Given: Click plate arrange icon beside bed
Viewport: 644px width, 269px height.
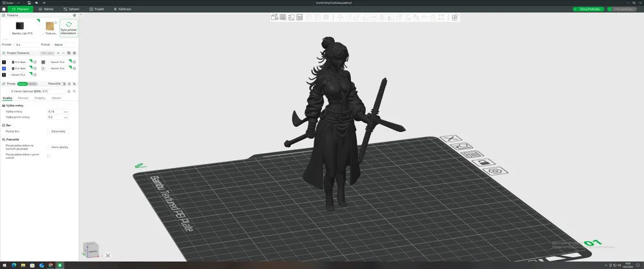Looking at the screenshot, I should pyautogui.click(x=472, y=155).
